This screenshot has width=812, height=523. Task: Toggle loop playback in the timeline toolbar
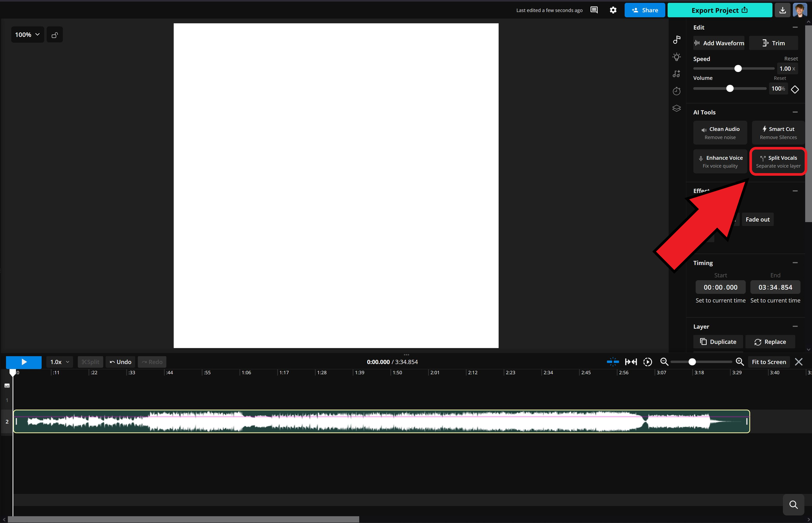point(647,362)
